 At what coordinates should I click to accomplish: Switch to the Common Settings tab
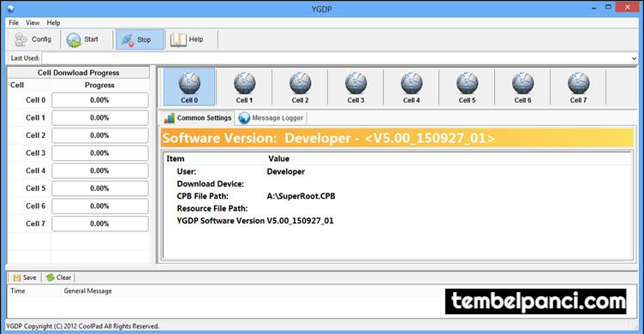tap(197, 118)
